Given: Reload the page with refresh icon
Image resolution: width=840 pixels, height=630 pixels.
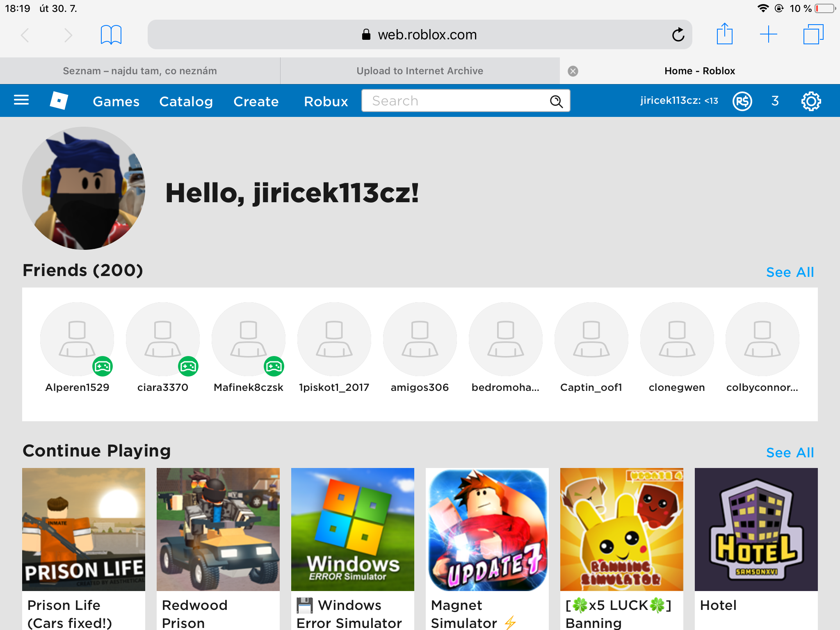Looking at the screenshot, I should pyautogui.click(x=678, y=34).
